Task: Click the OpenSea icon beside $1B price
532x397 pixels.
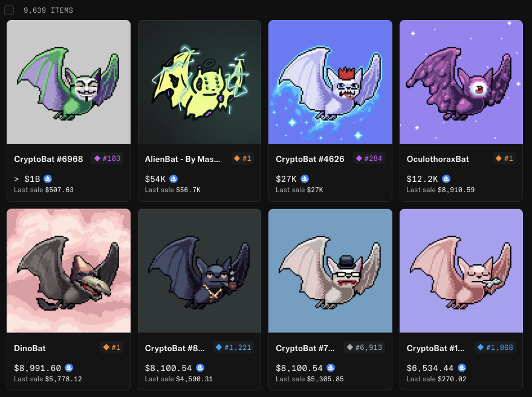Action: (48, 179)
